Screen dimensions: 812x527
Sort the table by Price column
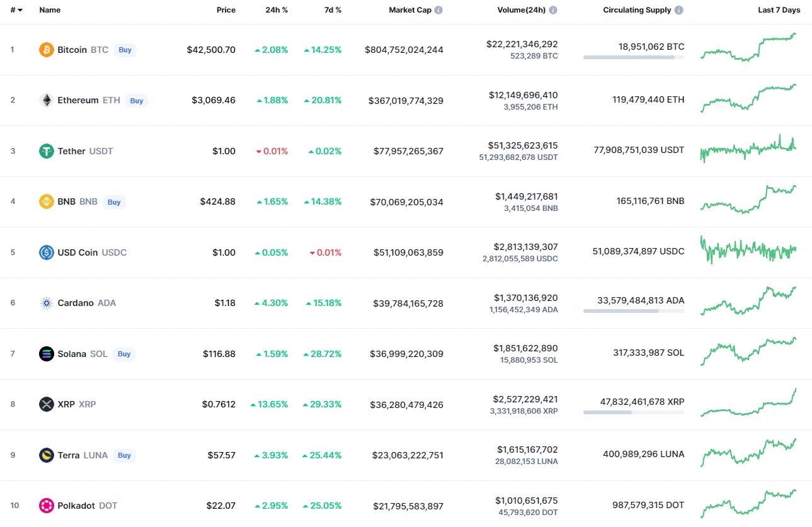(226, 10)
